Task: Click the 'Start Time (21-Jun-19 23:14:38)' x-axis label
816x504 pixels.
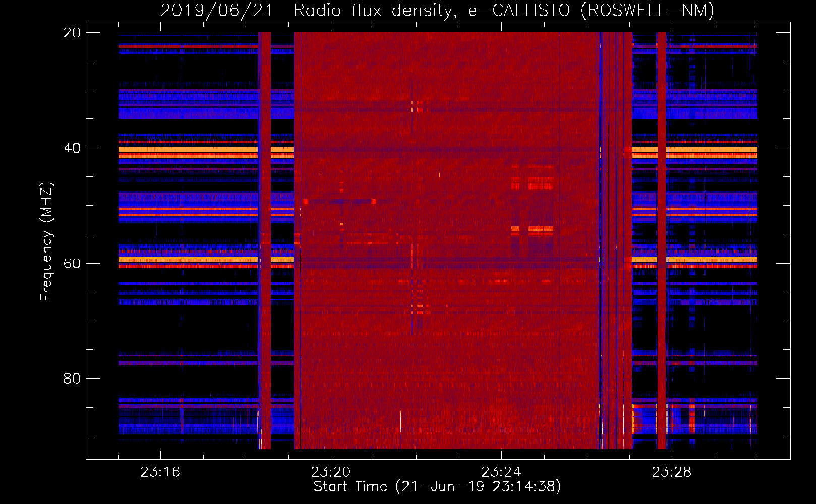Action: tap(437, 487)
